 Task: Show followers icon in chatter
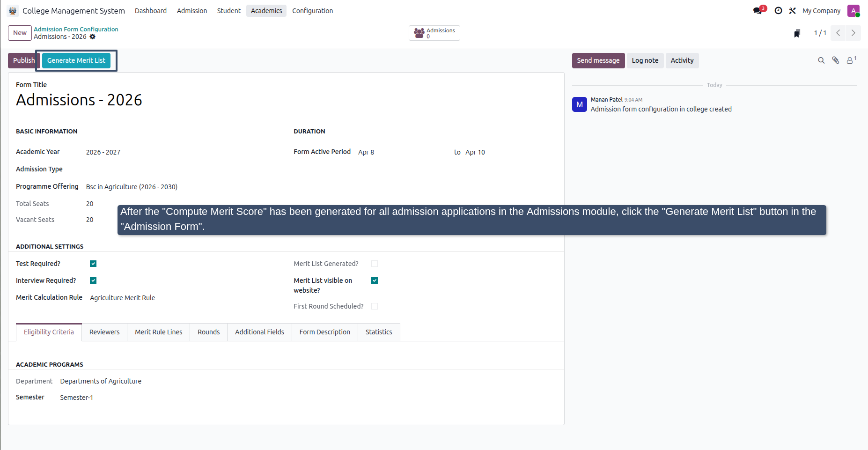(851, 60)
